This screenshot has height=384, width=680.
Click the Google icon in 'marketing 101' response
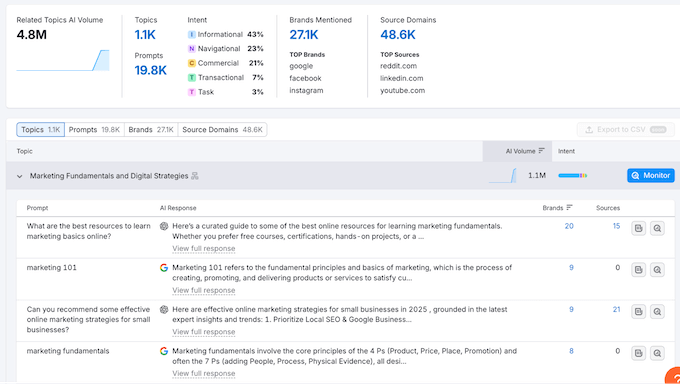pos(164,268)
